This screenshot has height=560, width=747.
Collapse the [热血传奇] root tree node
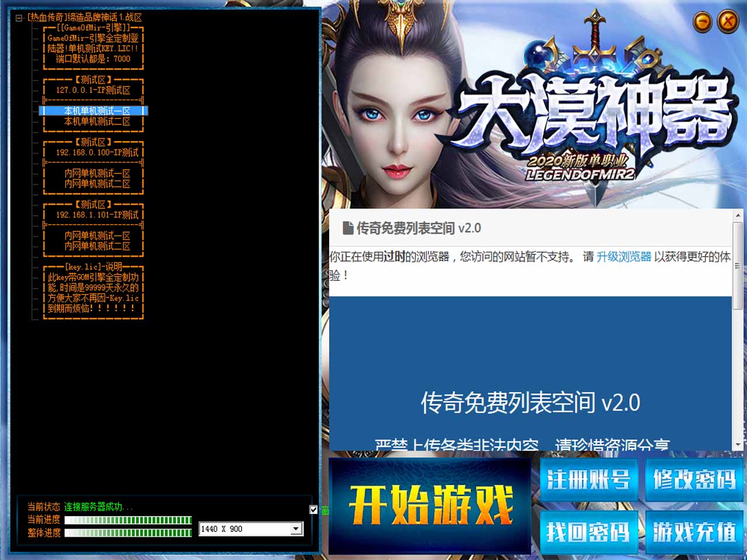click(x=19, y=17)
